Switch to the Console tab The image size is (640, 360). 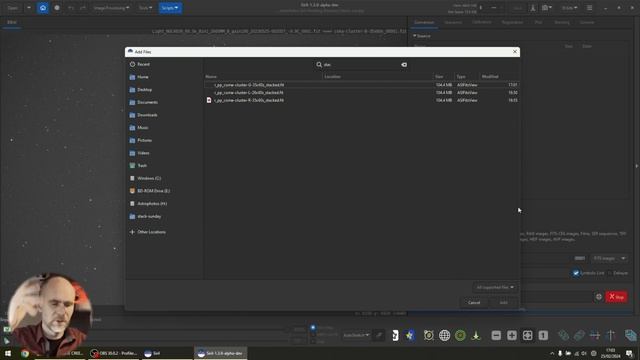(587, 22)
